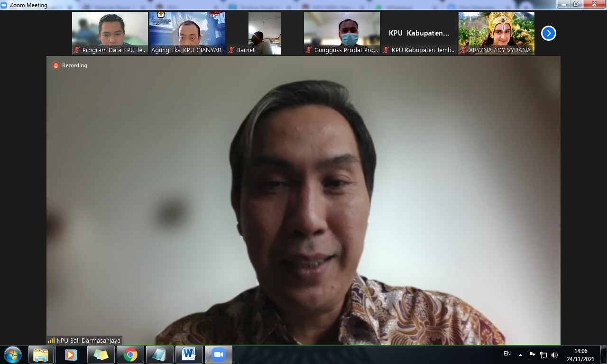Image resolution: width=607 pixels, height=364 pixels.
Task: Click the Windows Start orb
Action: coord(12,355)
